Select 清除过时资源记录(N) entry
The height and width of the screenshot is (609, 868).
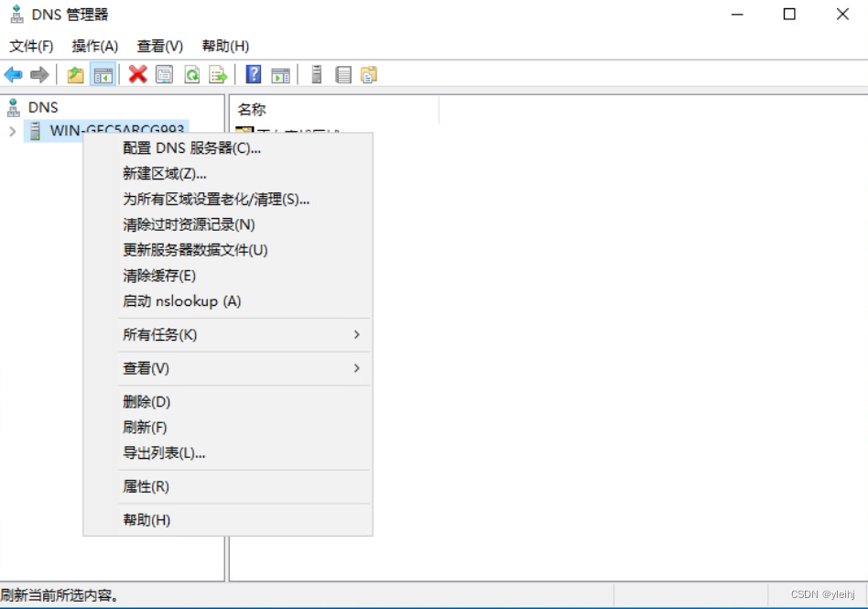[228, 224]
